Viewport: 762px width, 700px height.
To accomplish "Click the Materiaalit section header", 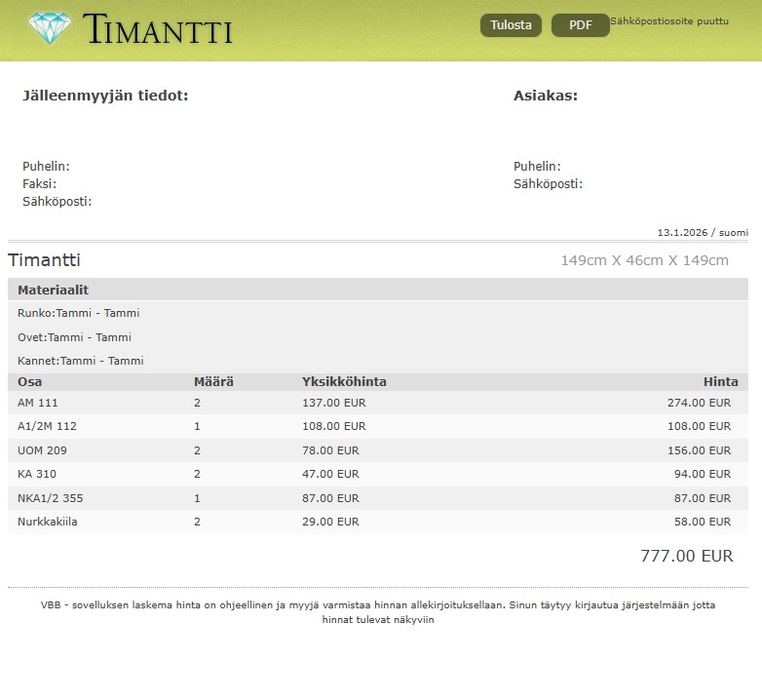I will (54, 290).
